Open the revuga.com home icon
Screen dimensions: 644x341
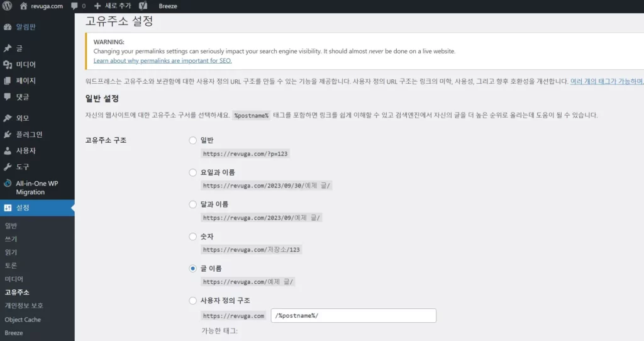pos(23,6)
